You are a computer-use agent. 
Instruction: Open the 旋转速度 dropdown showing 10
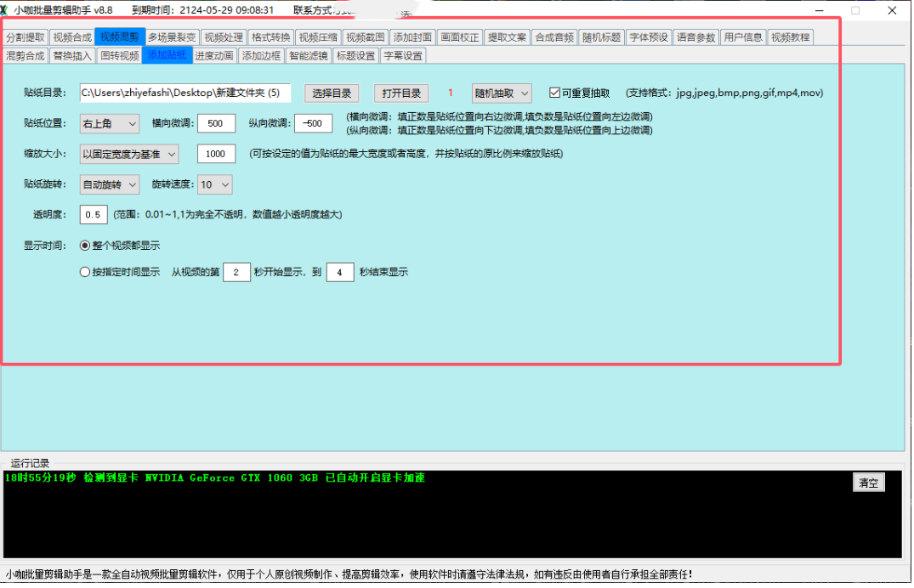coord(214,184)
